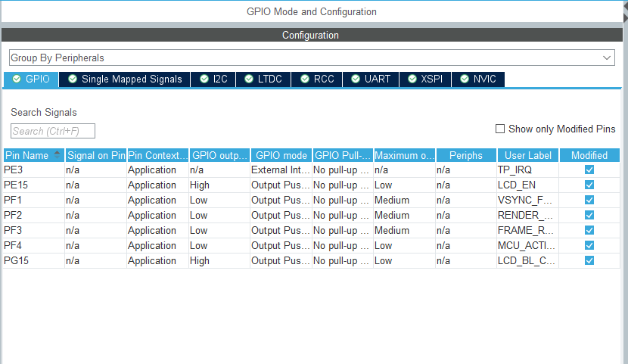The image size is (628, 364).
Task: Click the Low speed cell for PF4
Action: tap(404, 245)
